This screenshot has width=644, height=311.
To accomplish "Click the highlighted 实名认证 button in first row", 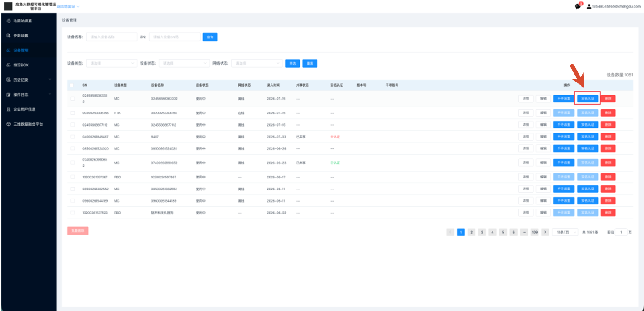I will [588, 98].
